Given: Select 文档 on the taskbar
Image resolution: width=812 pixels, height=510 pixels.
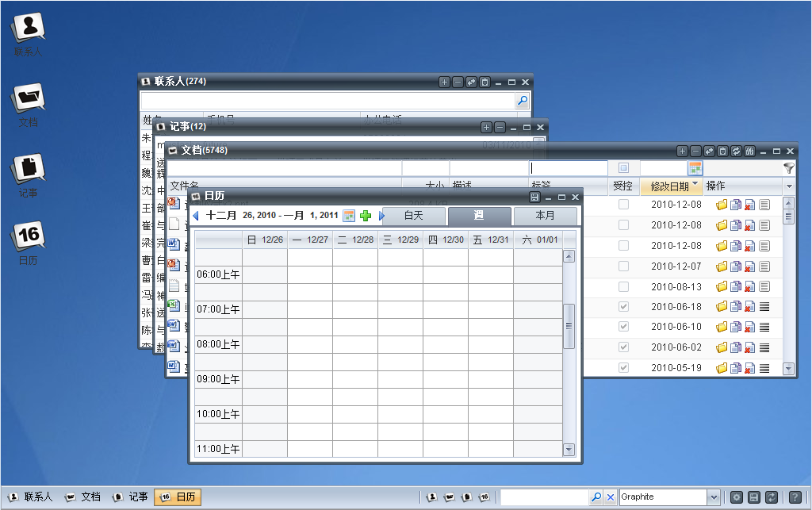Looking at the screenshot, I should coord(82,497).
